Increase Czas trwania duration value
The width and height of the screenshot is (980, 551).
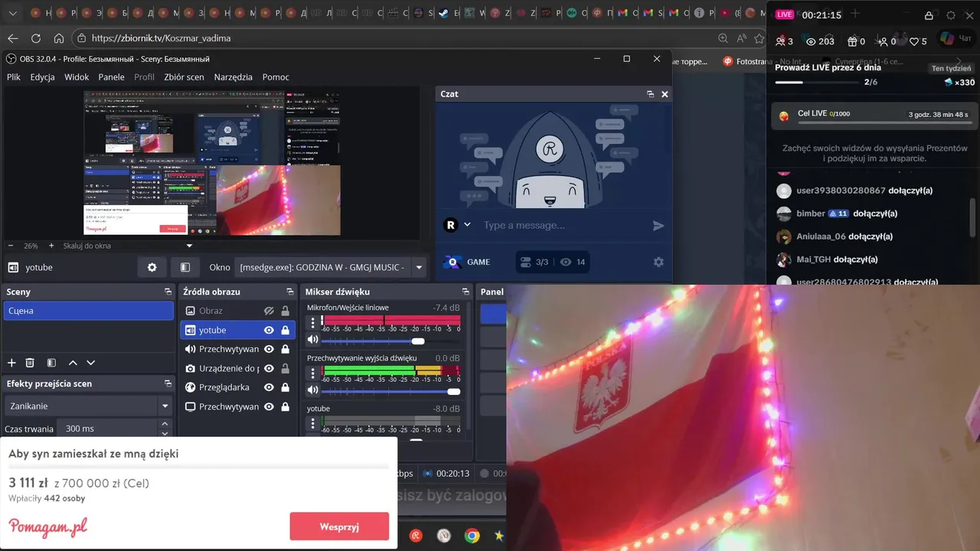165,424
